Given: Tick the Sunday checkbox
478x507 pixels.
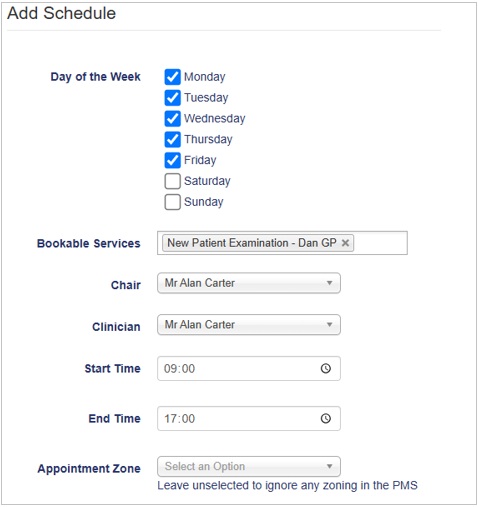Looking at the screenshot, I should (x=172, y=202).
